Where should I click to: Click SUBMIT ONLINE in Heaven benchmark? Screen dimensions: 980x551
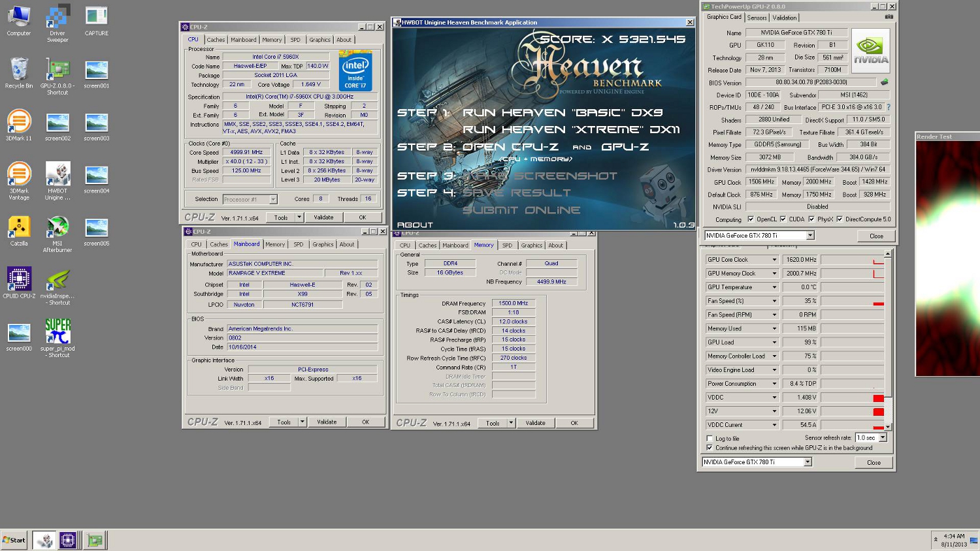coord(521,210)
